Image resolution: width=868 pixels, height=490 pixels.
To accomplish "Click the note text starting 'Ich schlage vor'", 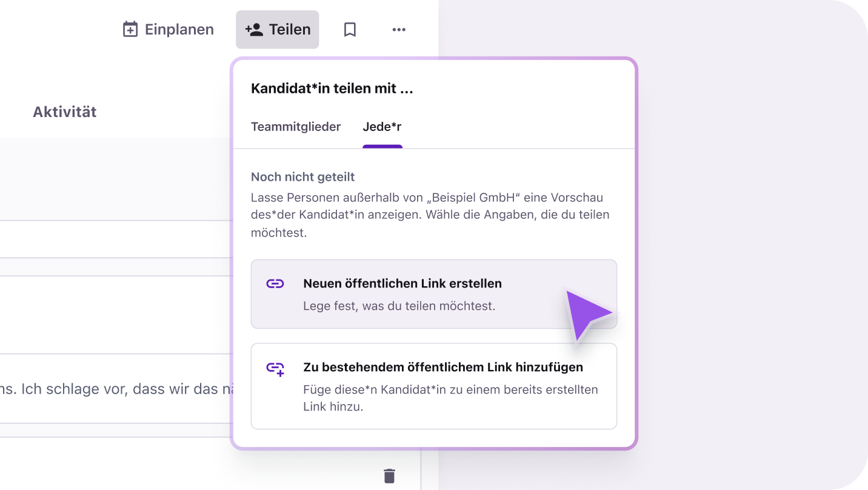I will pyautogui.click(x=121, y=389).
